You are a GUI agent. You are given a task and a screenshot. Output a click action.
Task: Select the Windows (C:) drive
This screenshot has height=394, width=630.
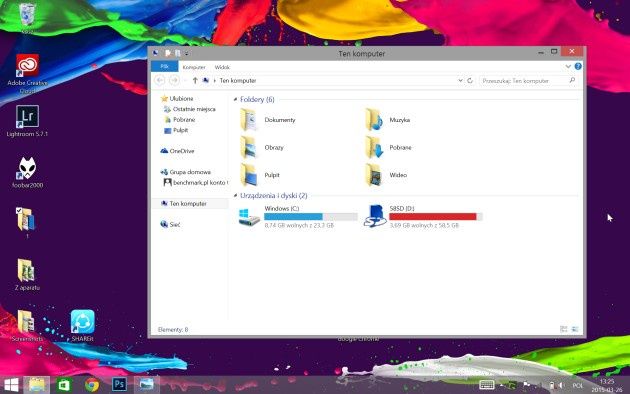coord(298,217)
